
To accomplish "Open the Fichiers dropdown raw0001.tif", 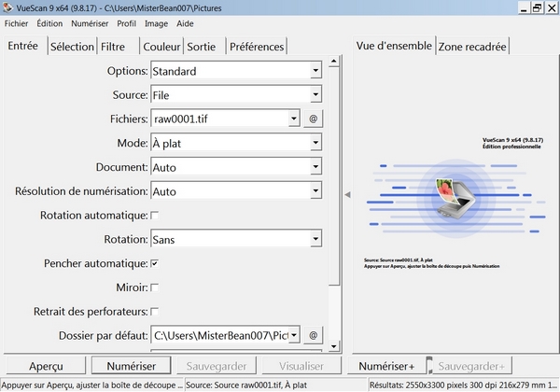I will click(x=294, y=119).
